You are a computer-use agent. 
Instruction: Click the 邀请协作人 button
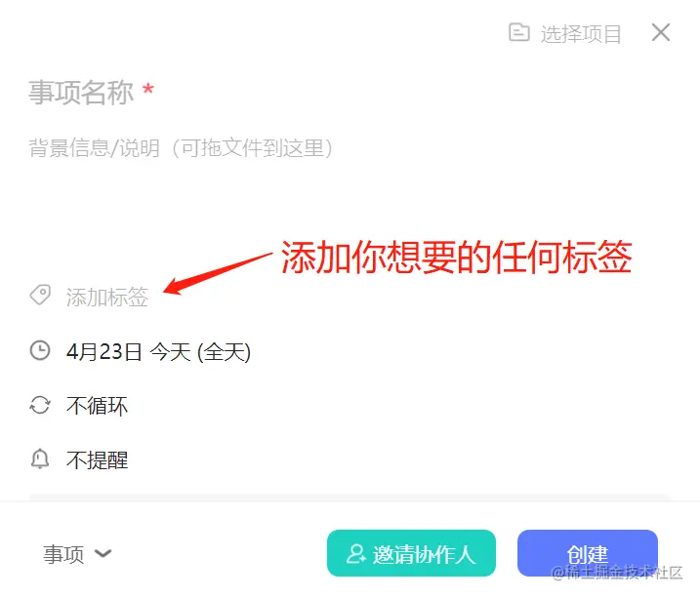coord(411,553)
